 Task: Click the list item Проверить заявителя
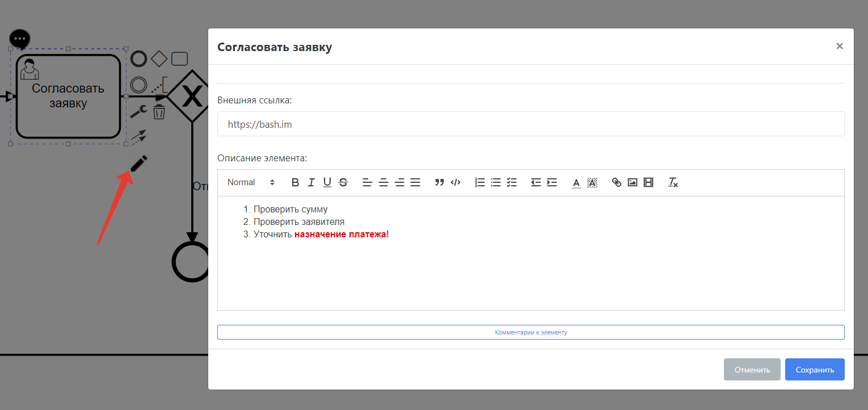(x=299, y=222)
